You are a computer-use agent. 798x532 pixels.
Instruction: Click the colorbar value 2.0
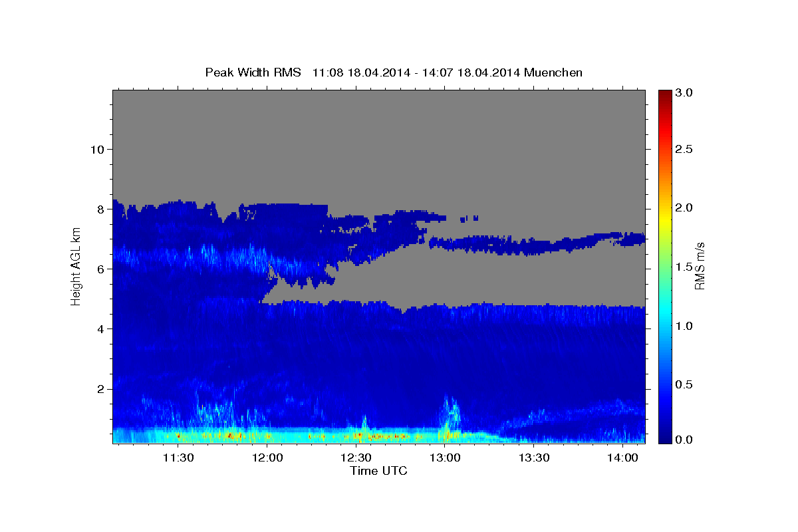[684, 208]
